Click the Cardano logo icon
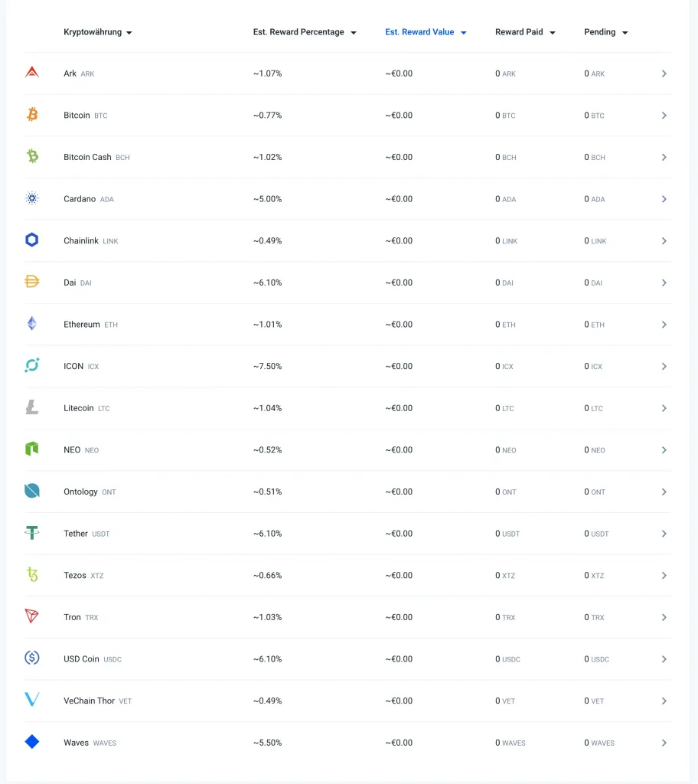Image resolution: width=698 pixels, height=784 pixels. click(31, 198)
